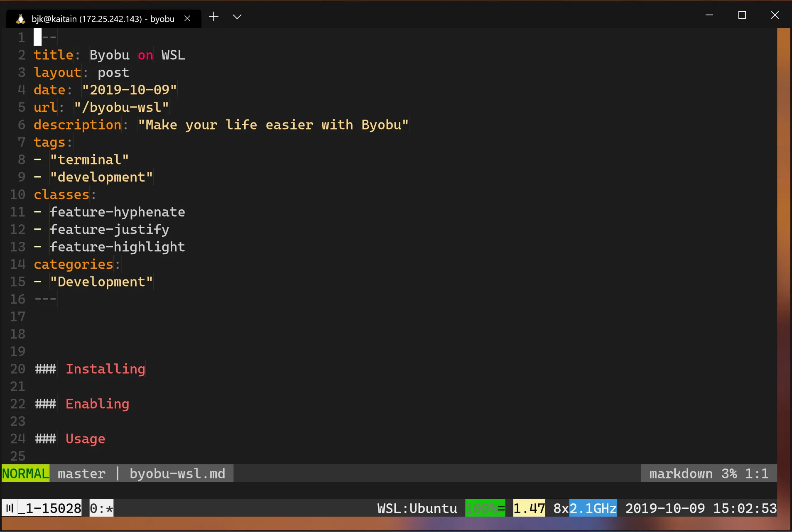The height and width of the screenshot is (532, 792).
Task: Click the title key on line 2
Action: click(54, 55)
